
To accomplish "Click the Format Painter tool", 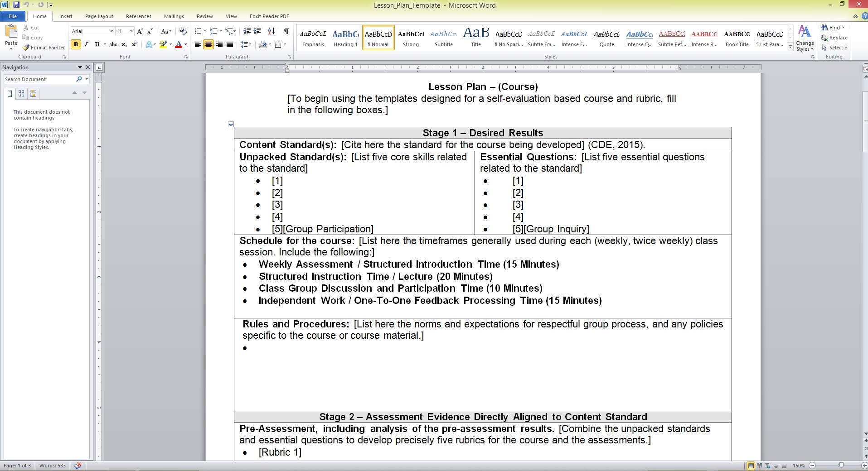I will point(44,48).
